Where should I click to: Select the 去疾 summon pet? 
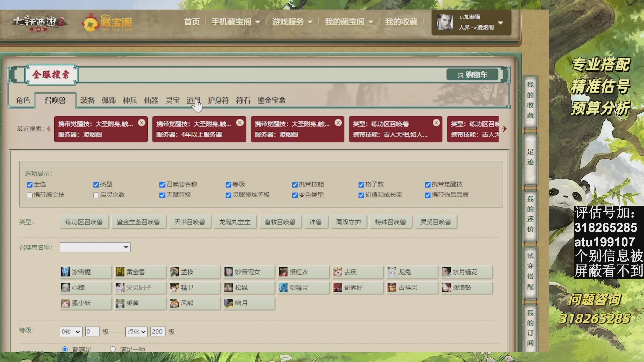click(x=358, y=272)
